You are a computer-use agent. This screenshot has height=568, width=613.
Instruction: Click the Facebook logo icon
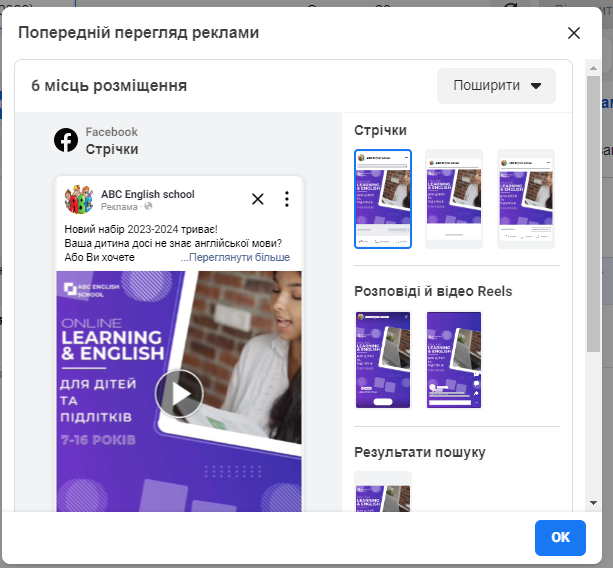[x=66, y=140]
